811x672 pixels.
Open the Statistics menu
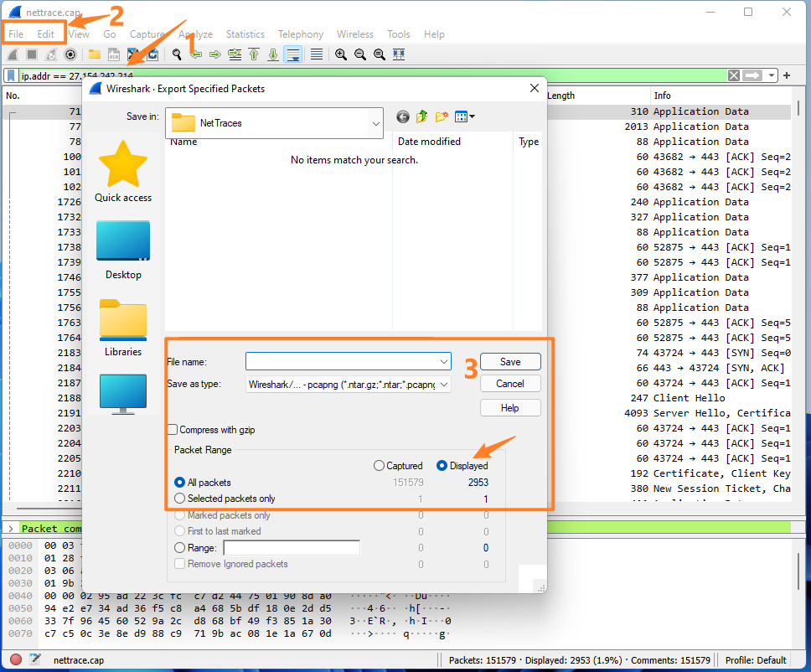tap(245, 34)
